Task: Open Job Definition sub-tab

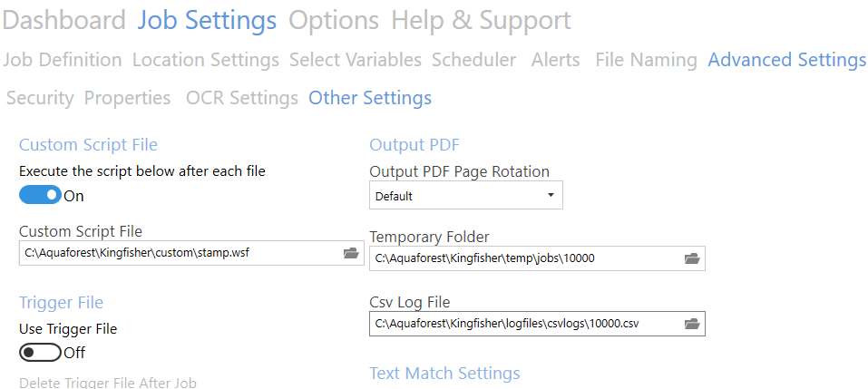Action: click(x=62, y=60)
